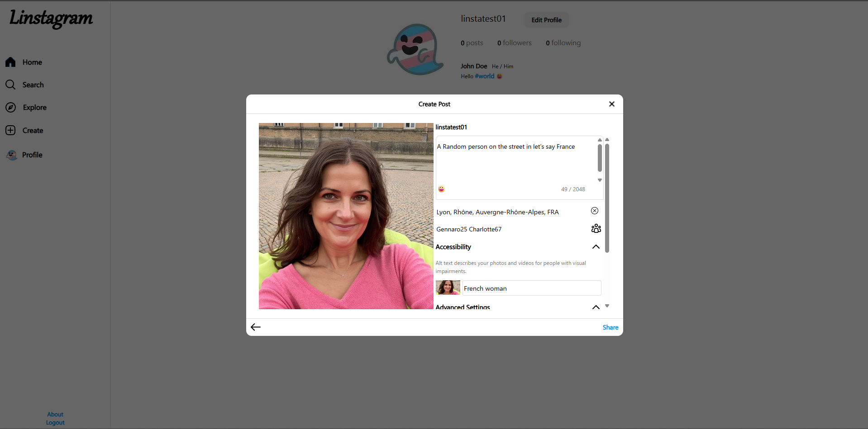Click the Edit Profile button
Image resolution: width=868 pixels, height=429 pixels.
(546, 20)
